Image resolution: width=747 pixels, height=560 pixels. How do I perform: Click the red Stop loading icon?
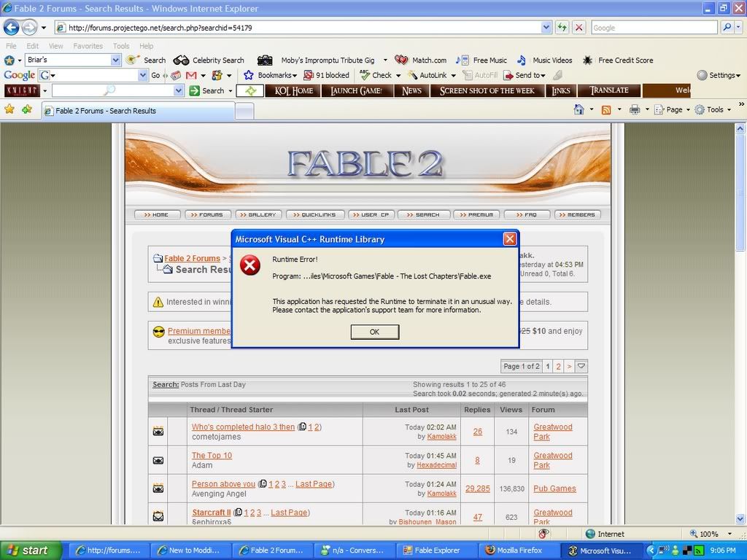pyautogui.click(x=578, y=28)
